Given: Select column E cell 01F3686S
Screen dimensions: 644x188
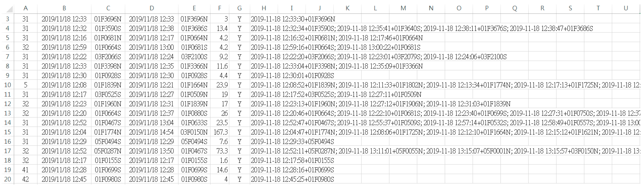Looking at the screenshot, I should point(194,28).
